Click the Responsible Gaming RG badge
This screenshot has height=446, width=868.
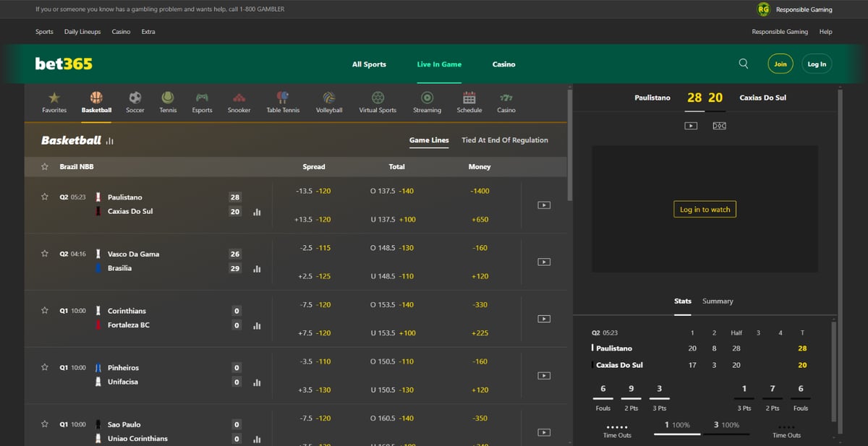coord(763,9)
